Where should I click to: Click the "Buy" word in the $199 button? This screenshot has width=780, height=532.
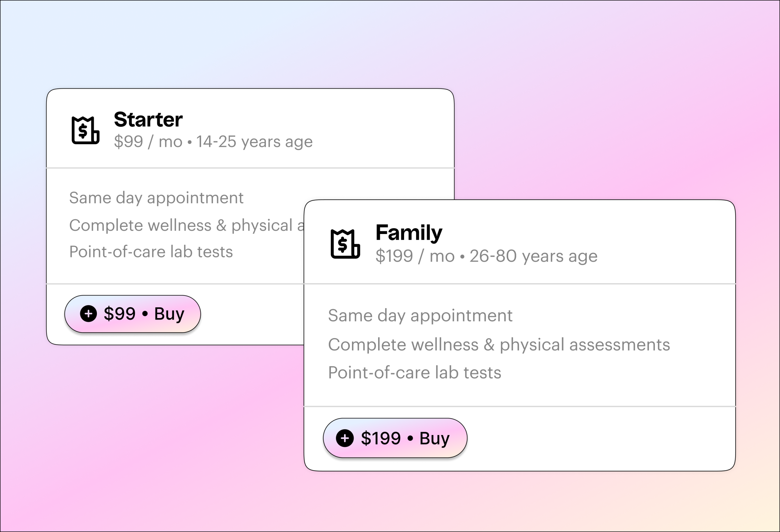tap(434, 438)
